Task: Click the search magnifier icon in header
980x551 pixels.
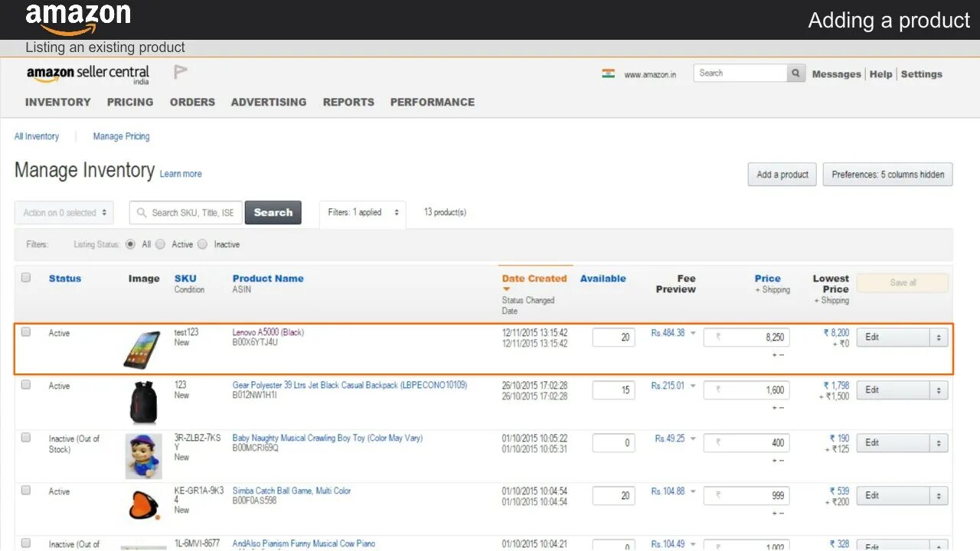Action: click(796, 73)
